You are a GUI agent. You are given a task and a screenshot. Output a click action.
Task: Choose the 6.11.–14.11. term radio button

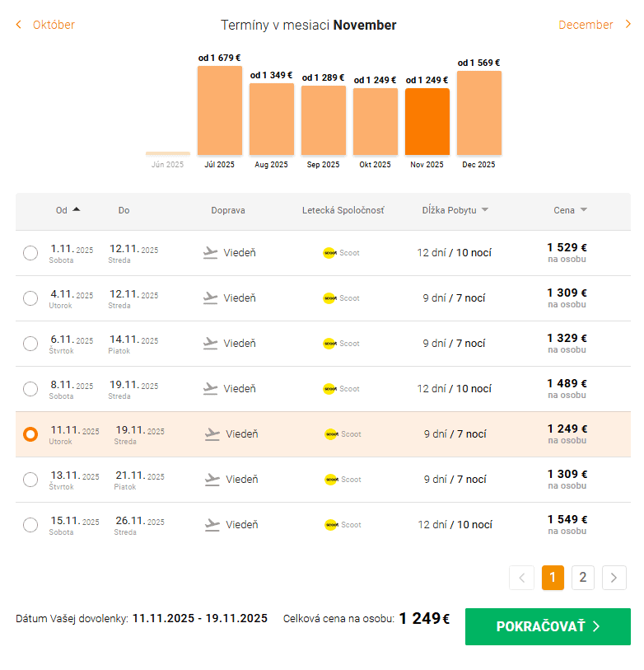click(30, 344)
